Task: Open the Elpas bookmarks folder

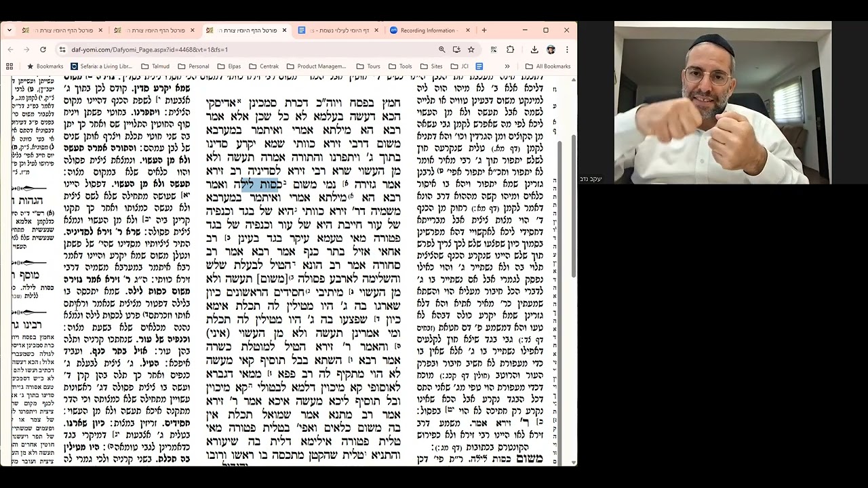Action: (229, 66)
